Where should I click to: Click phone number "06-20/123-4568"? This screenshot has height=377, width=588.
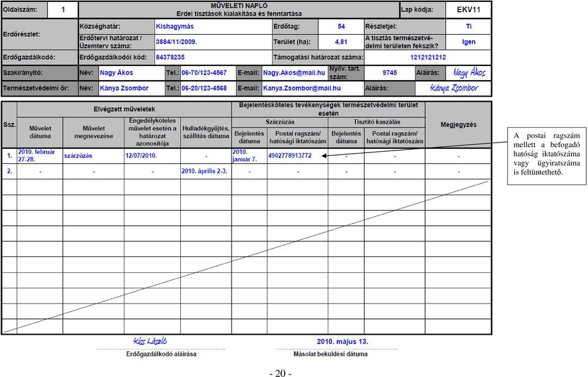(204, 89)
